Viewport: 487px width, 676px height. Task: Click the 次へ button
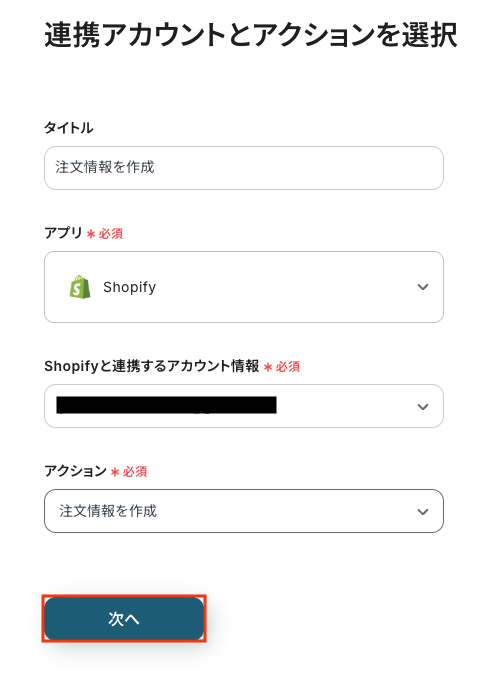point(124,619)
